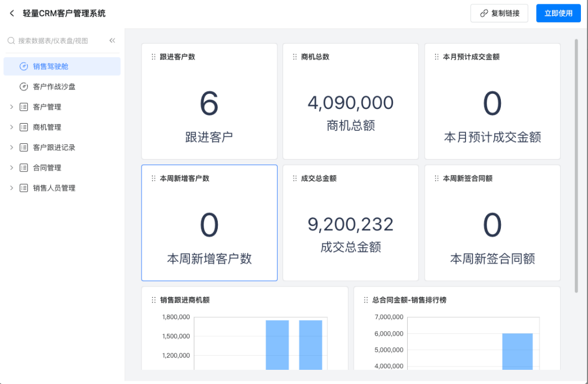Collapse the sidebar with the double-chevron icon
Viewport: 588px width, 384px height.
pyautogui.click(x=112, y=41)
